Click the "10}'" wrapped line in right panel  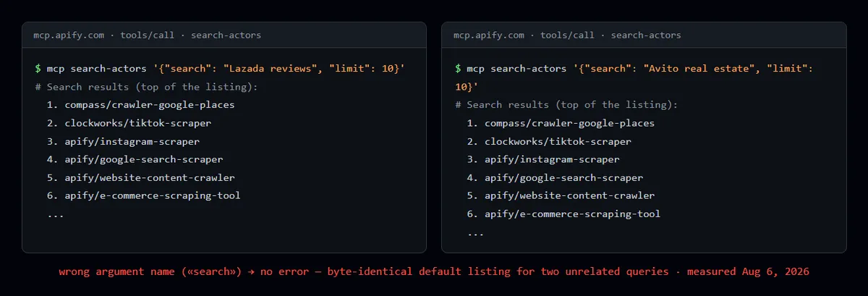pyautogui.click(x=467, y=87)
